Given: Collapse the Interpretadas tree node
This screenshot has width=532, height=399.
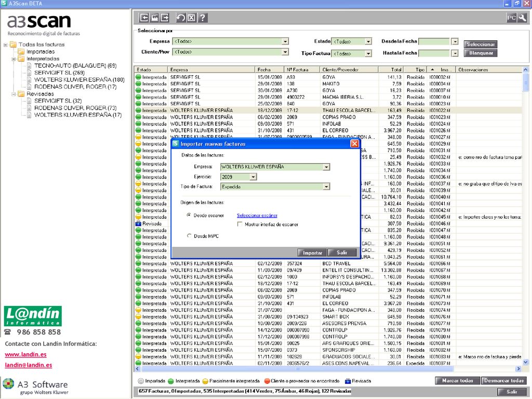Looking at the screenshot, I should [14, 59].
